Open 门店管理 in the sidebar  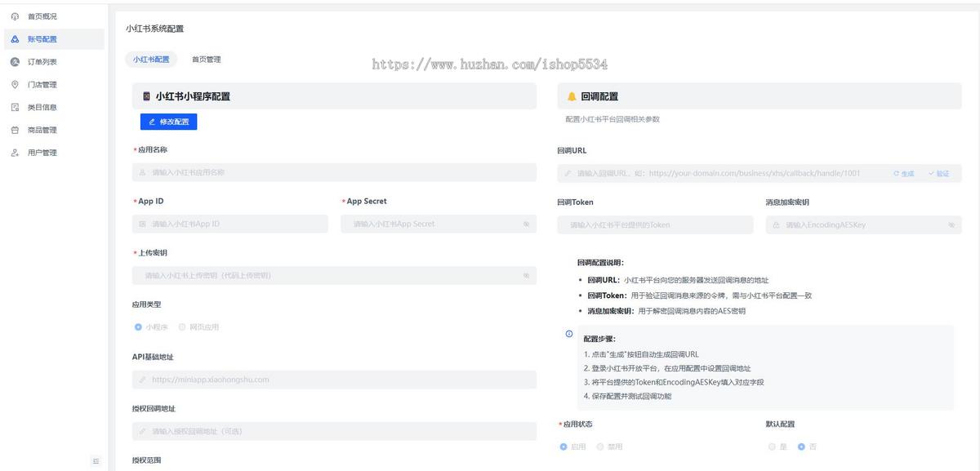click(x=54, y=85)
